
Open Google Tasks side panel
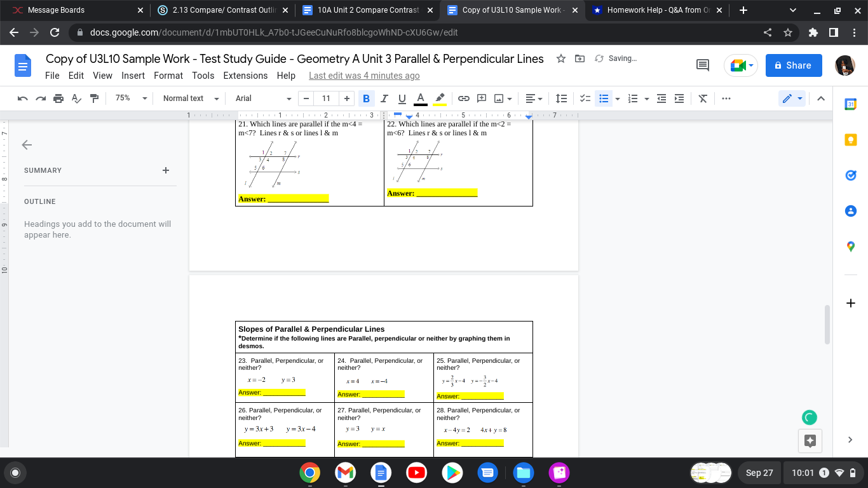click(850, 175)
